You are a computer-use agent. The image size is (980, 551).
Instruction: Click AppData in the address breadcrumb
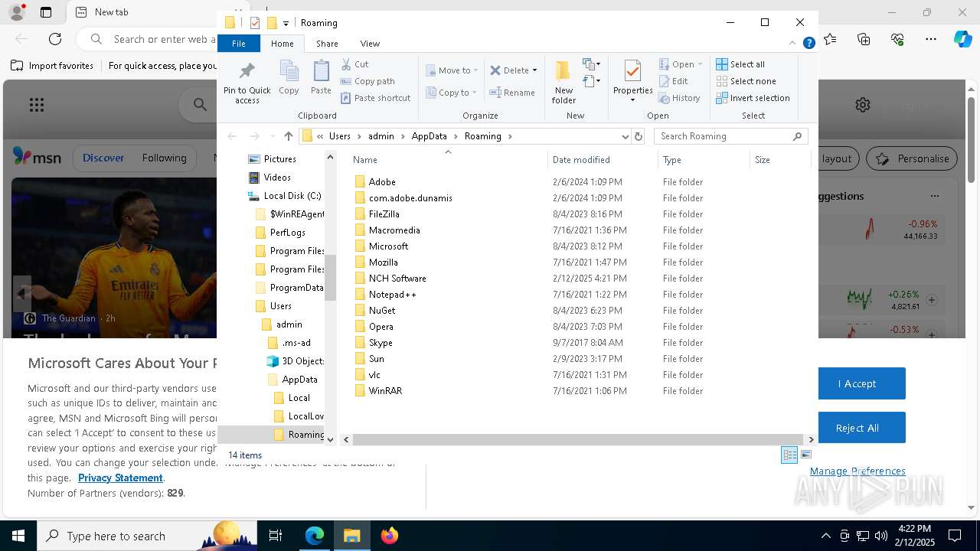pos(429,136)
